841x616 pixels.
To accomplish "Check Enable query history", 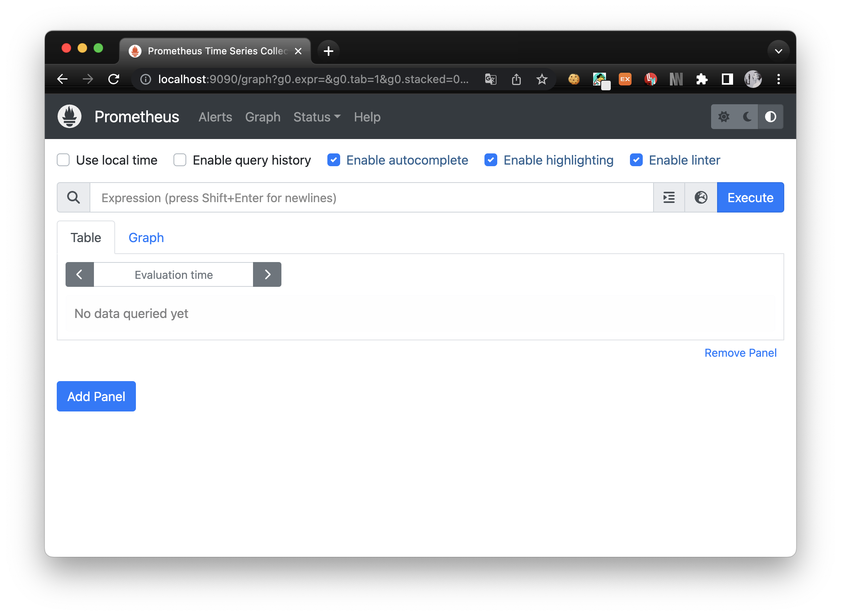I will point(180,160).
